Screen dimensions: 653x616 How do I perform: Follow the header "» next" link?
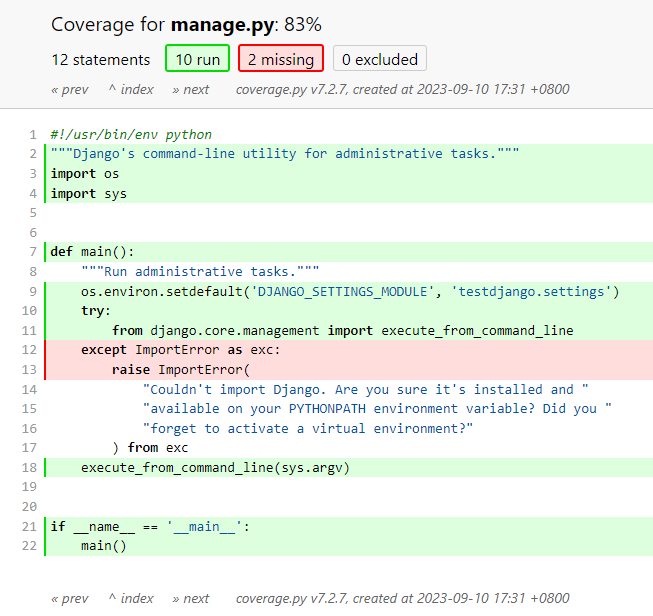(x=190, y=89)
